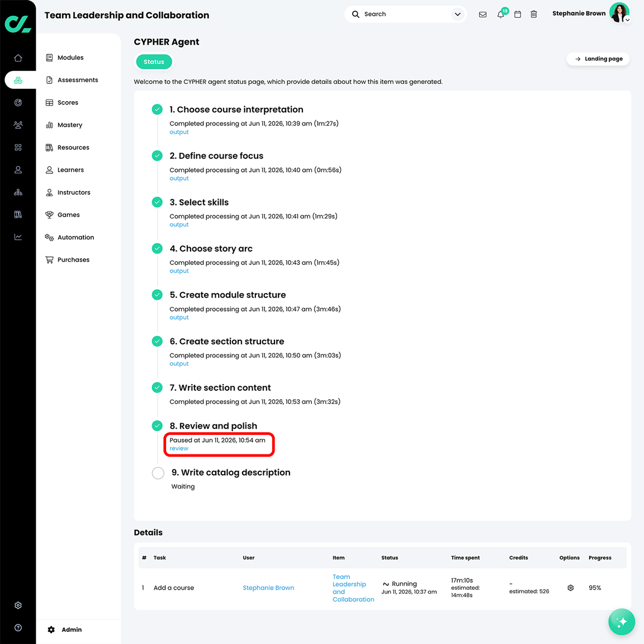The height and width of the screenshot is (644, 644).
Task: Click 'estimated: 526' credits value
Action: 529,591
